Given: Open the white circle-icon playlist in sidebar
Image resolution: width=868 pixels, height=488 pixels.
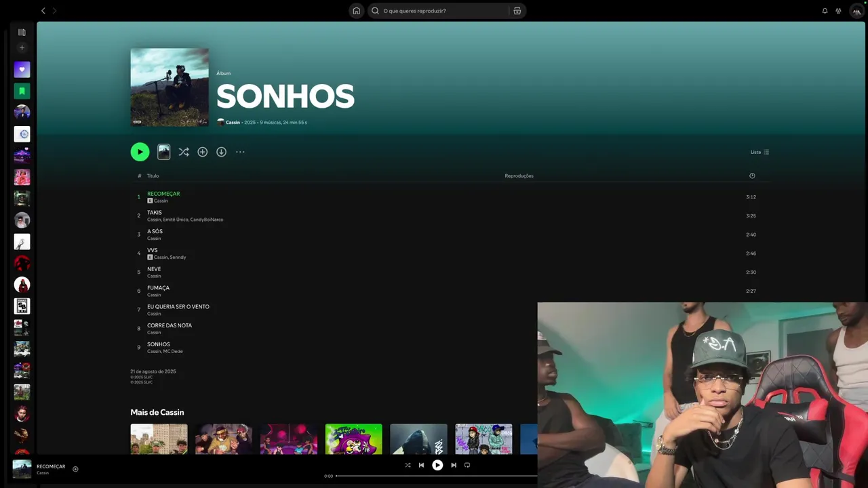Looking at the screenshot, I should [x=22, y=134].
